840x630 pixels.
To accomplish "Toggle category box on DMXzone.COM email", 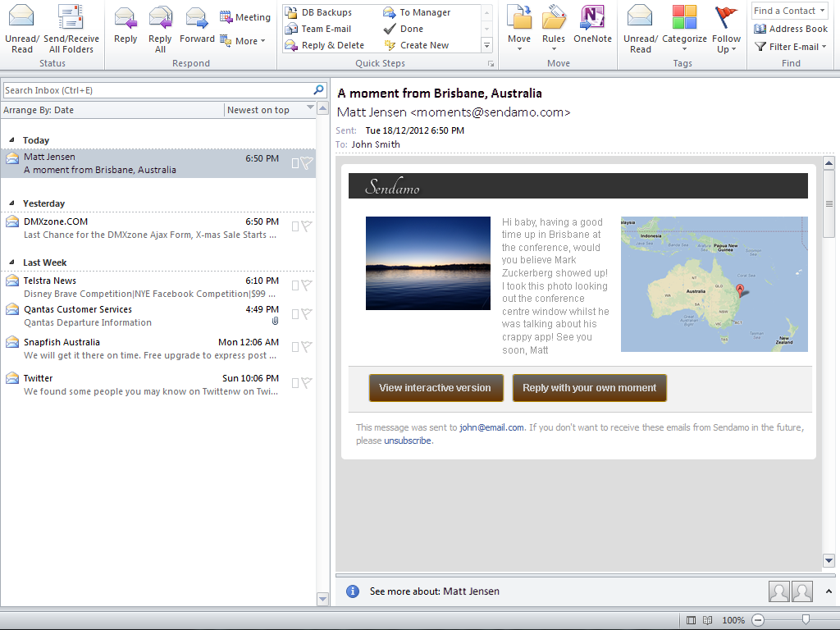I will click(295, 227).
